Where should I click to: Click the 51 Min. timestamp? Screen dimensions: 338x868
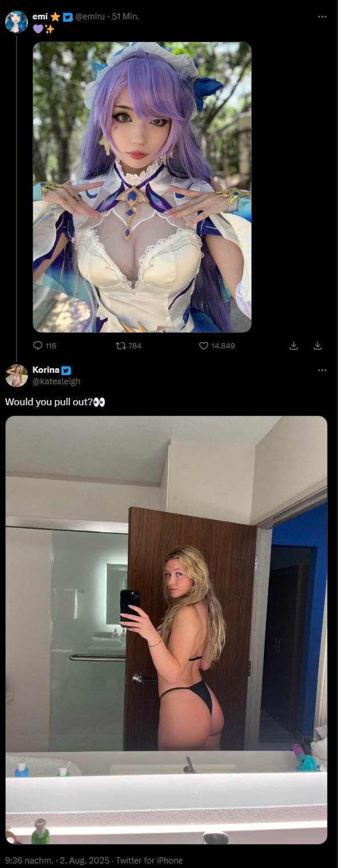[125, 17]
